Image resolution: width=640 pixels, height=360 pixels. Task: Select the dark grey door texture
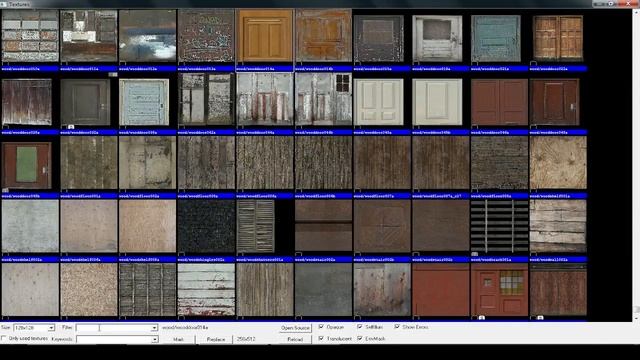85,102
